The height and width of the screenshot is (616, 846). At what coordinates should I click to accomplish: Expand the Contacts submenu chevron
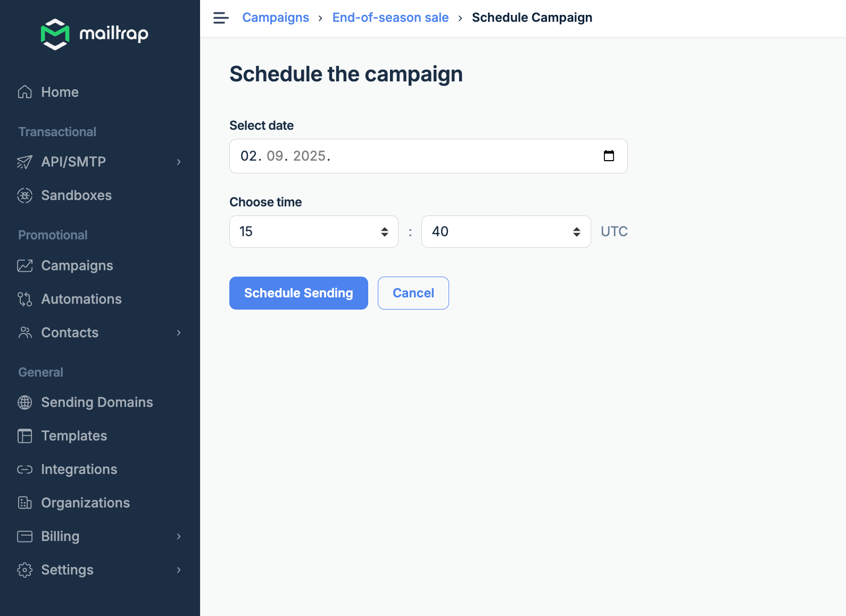tap(178, 332)
